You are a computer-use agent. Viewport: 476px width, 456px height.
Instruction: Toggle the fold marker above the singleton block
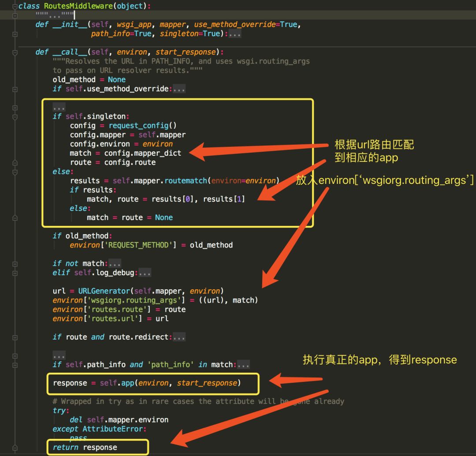pos(15,107)
